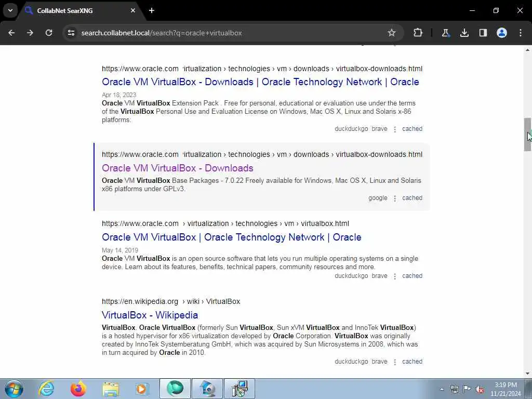
Task: Open the Windows Start menu
Action: [x=14, y=389]
